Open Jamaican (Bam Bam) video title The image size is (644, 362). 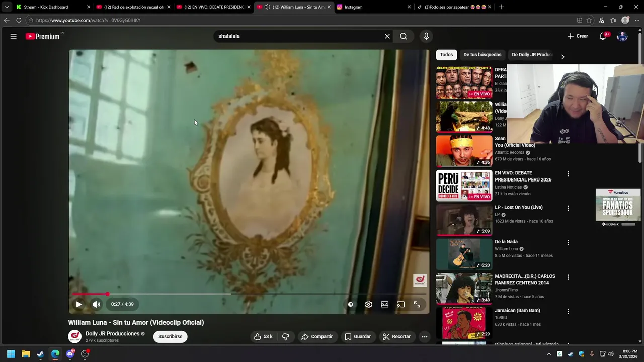point(517,311)
